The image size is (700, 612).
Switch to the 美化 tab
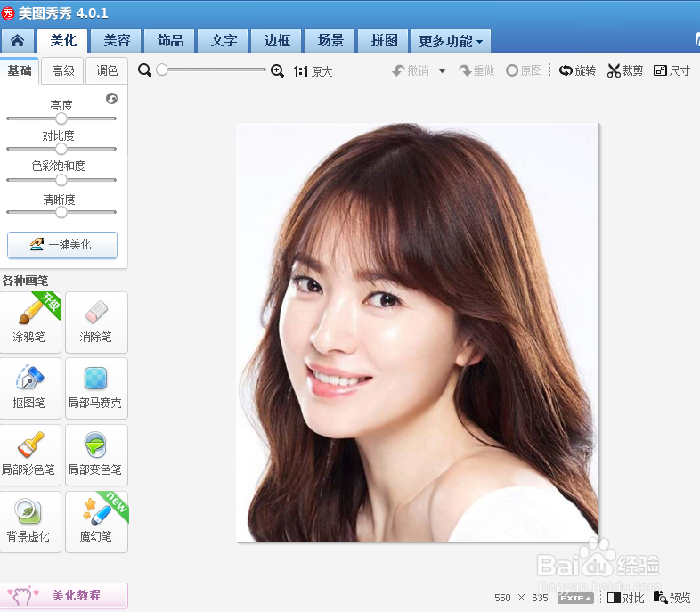pos(63,41)
